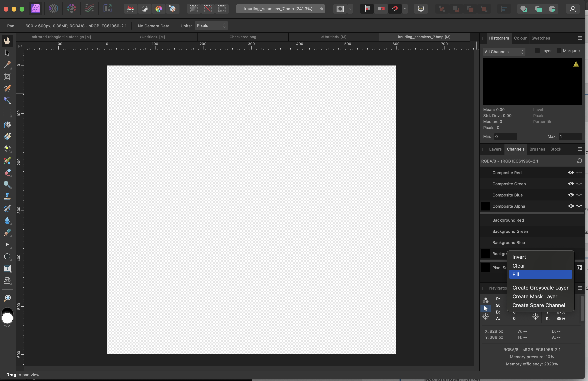
Task: Select the Colour Picker tool
Action: [7, 65]
